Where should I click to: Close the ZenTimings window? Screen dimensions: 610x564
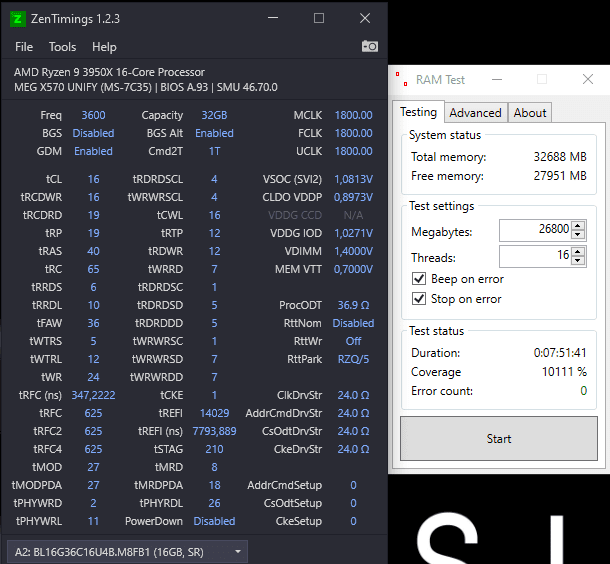click(365, 18)
